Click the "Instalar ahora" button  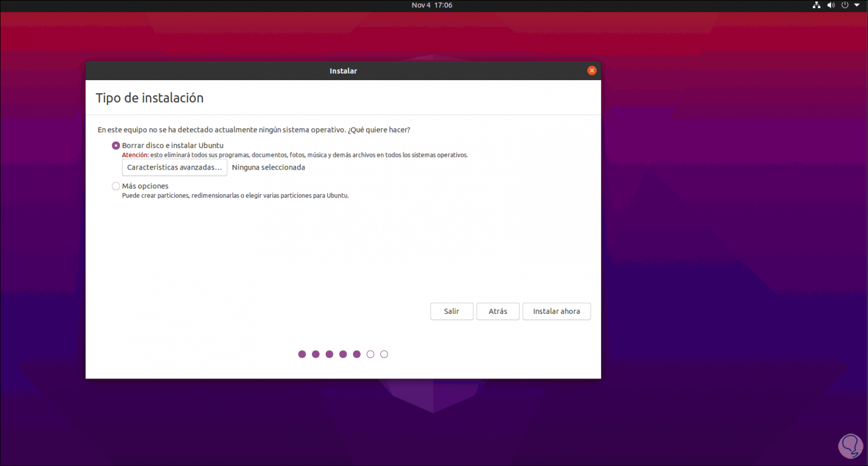pos(557,311)
